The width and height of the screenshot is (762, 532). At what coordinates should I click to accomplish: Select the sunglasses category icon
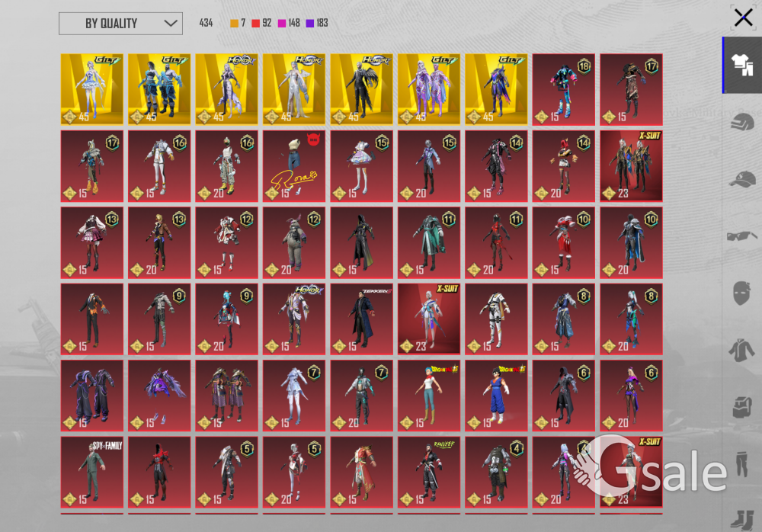click(x=742, y=236)
